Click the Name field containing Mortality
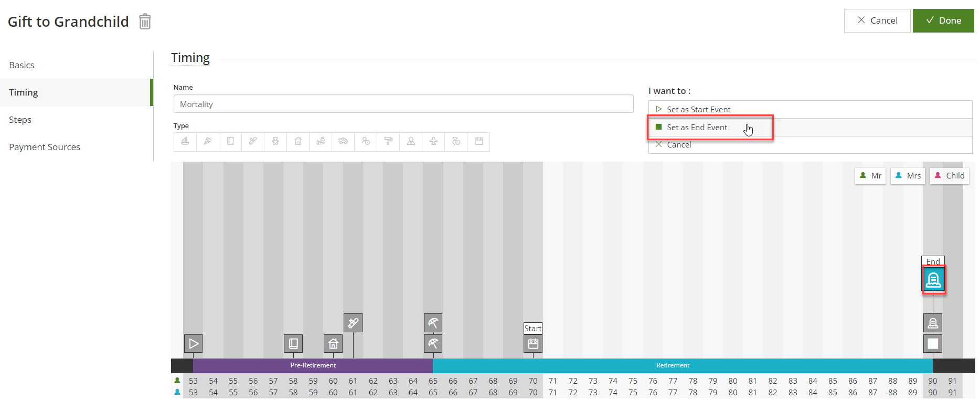Image resolution: width=980 pixels, height=400 pixels. 403,104
